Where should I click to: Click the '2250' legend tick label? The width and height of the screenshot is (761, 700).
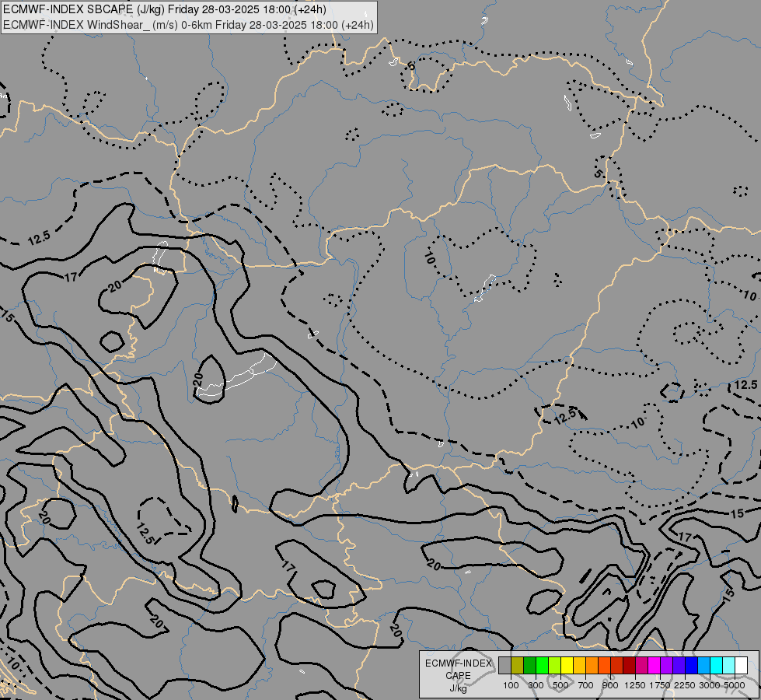point(685,685)
